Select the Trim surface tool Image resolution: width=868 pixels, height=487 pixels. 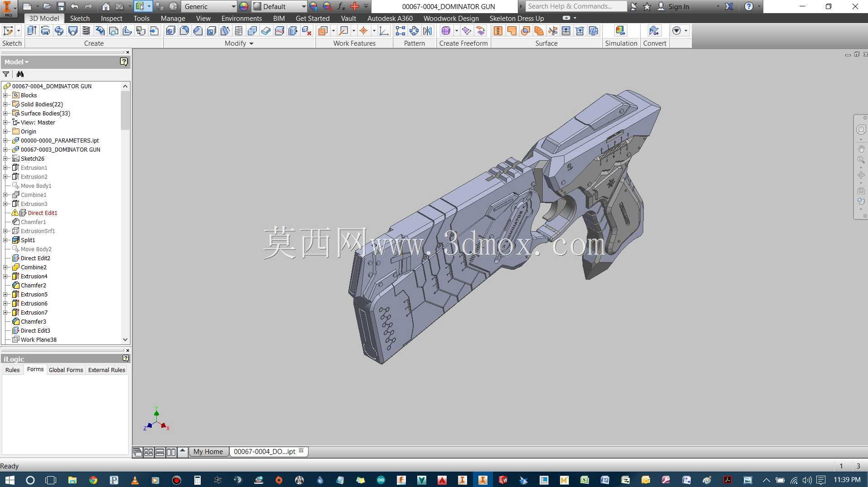(x=553, y=31)
